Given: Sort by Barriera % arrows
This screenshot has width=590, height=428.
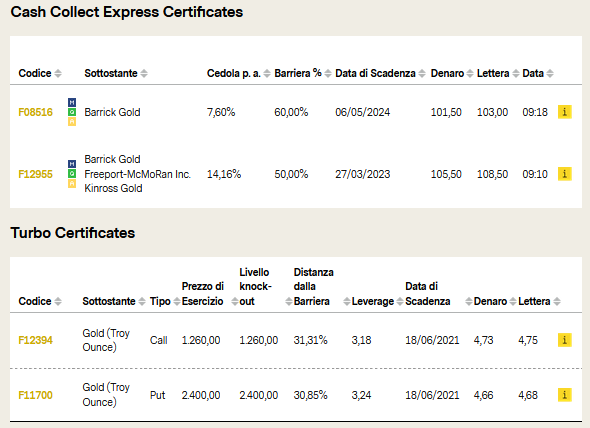Looking at the screenshot, I should click(328, 73).
